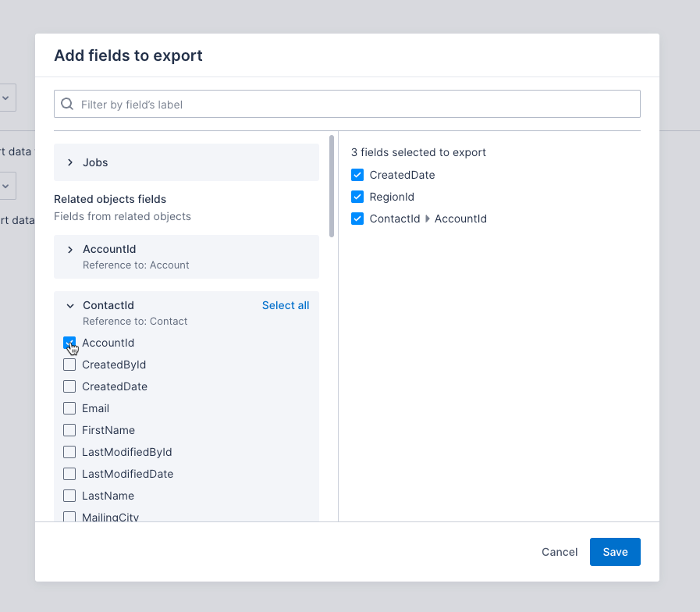700x612 pixels.
Task: Expand the Jobs section
Action: (x=69, y=162)
